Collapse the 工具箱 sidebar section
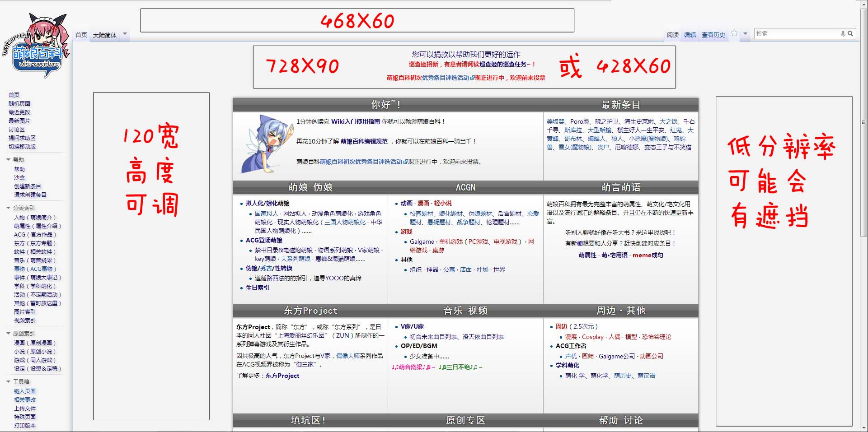The height and width of the screenshot is (432, 868). (x=9, y=382)
